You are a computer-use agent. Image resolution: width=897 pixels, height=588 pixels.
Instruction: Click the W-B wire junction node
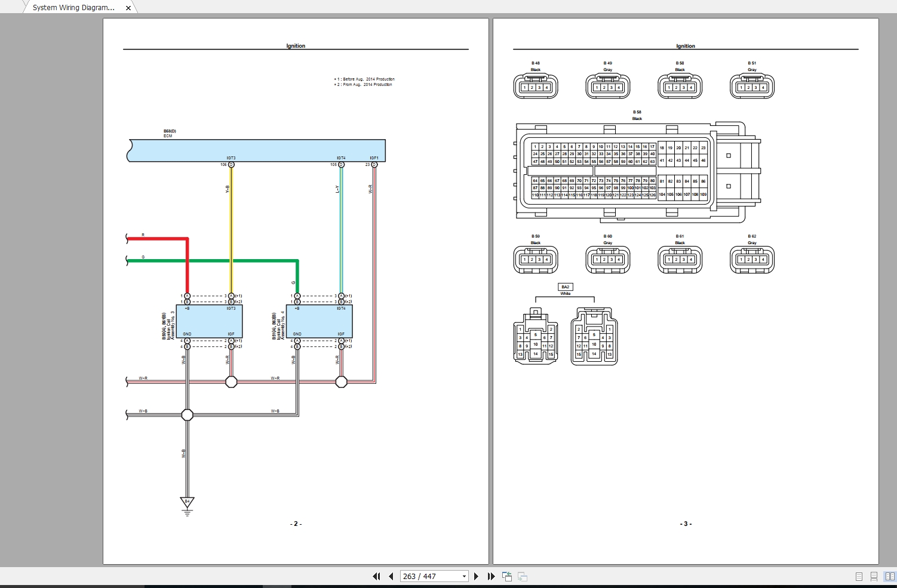click(x=188, y=414)
